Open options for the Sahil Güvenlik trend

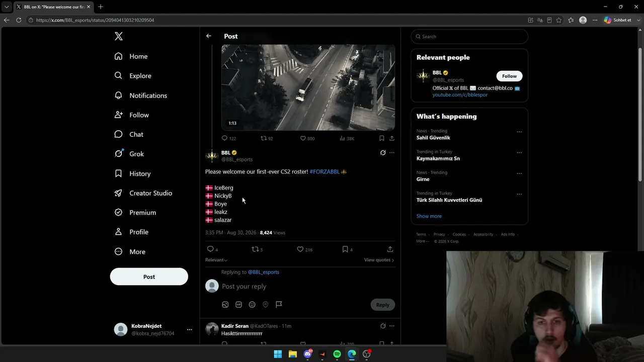[x=519, y=132]
